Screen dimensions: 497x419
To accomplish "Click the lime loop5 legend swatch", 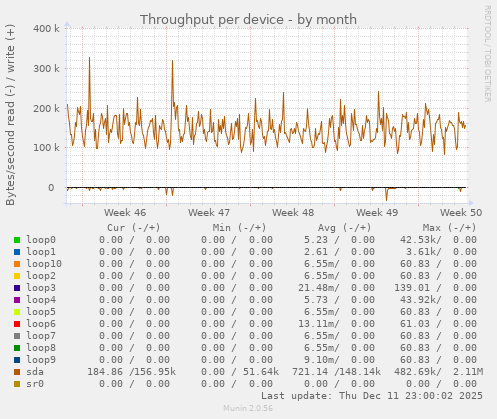I will click(17, 312).
